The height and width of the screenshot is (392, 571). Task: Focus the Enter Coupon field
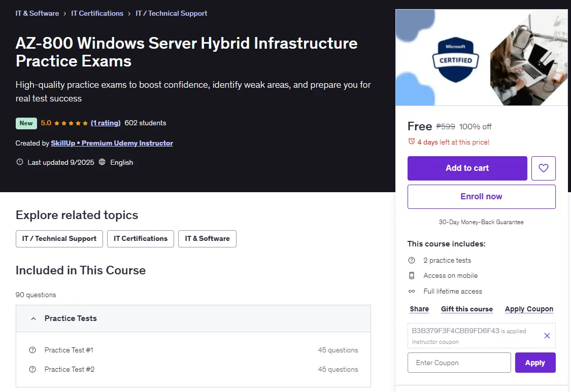459,363
